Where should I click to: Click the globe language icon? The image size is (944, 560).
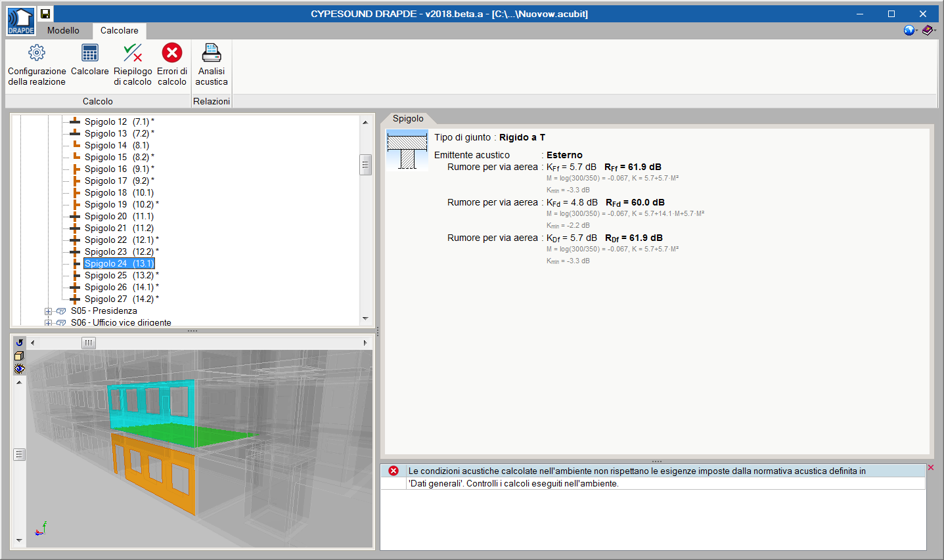point(909,30)
